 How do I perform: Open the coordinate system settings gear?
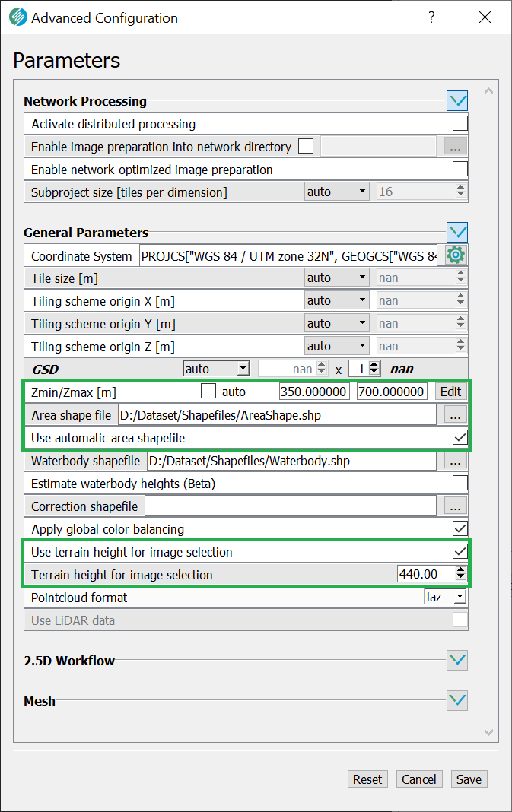point(456,255)
